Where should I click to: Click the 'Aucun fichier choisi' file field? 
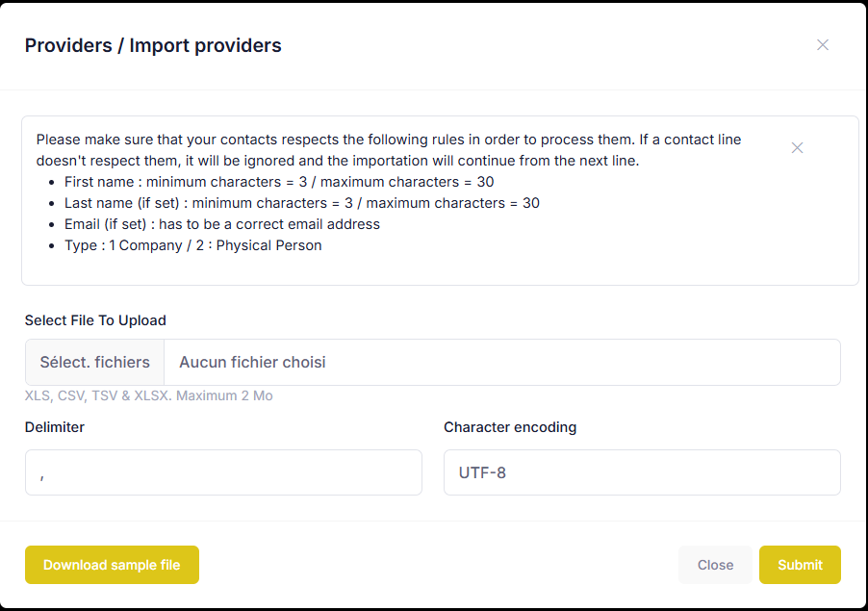[502, 363]
